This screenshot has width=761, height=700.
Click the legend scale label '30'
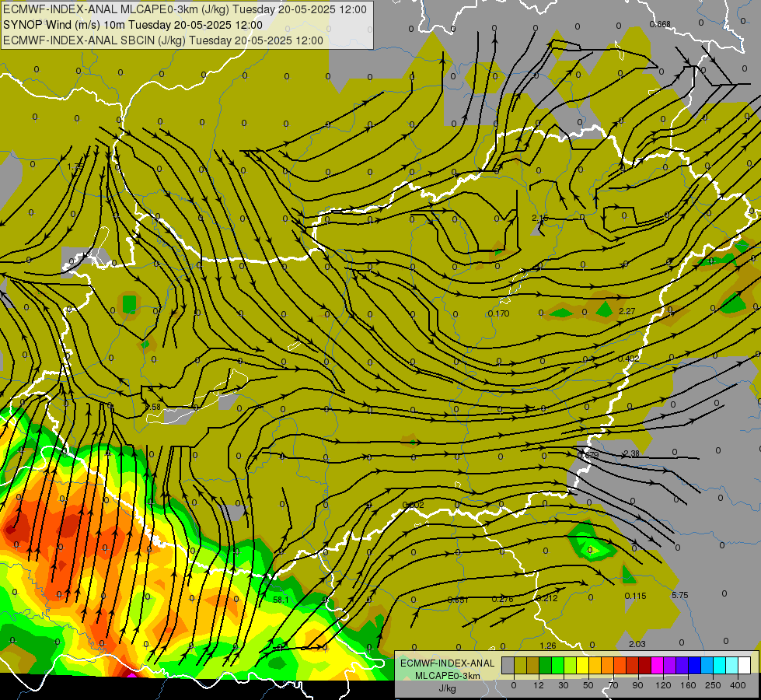pos(564,685)
